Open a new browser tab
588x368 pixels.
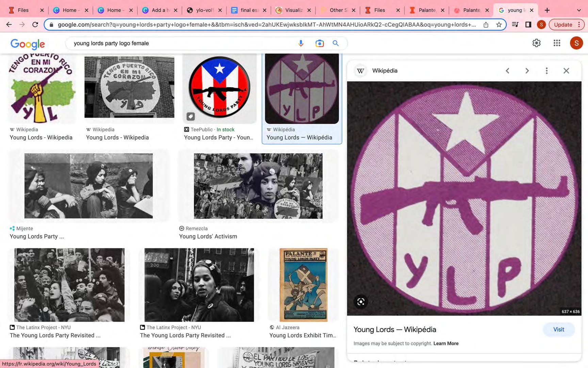tap(547, 10)
